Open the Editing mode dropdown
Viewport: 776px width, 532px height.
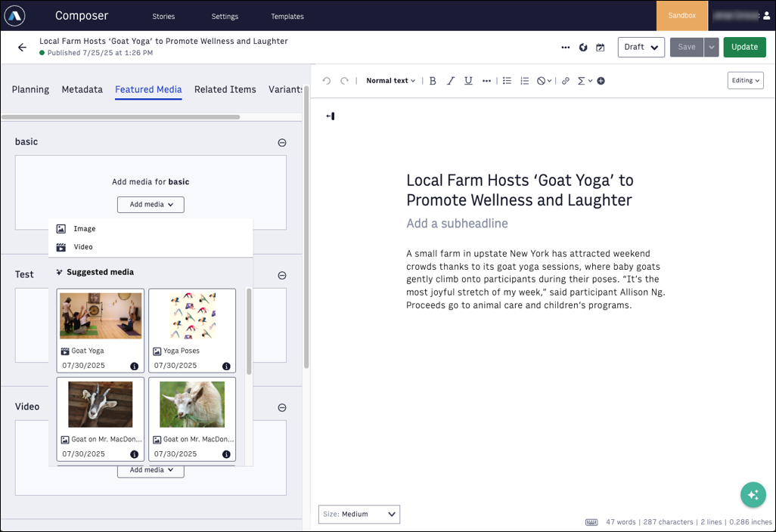pos(745,81)
